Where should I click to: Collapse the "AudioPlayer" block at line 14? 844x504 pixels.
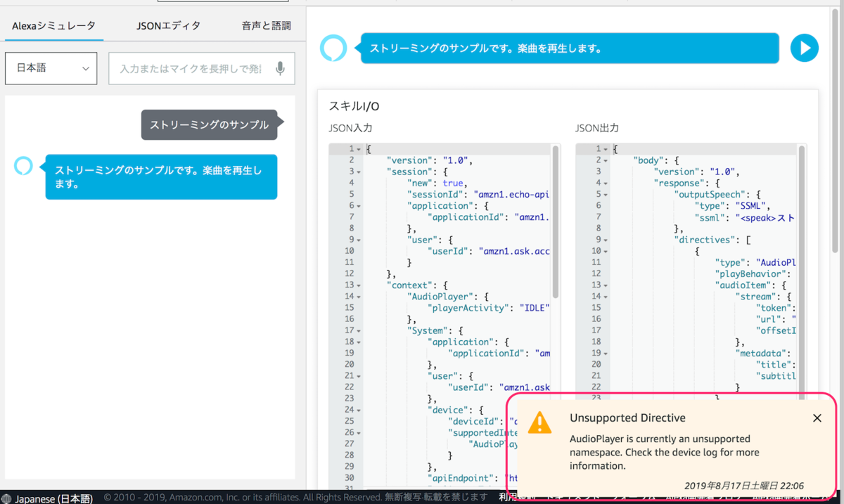[x=359, y=297]
